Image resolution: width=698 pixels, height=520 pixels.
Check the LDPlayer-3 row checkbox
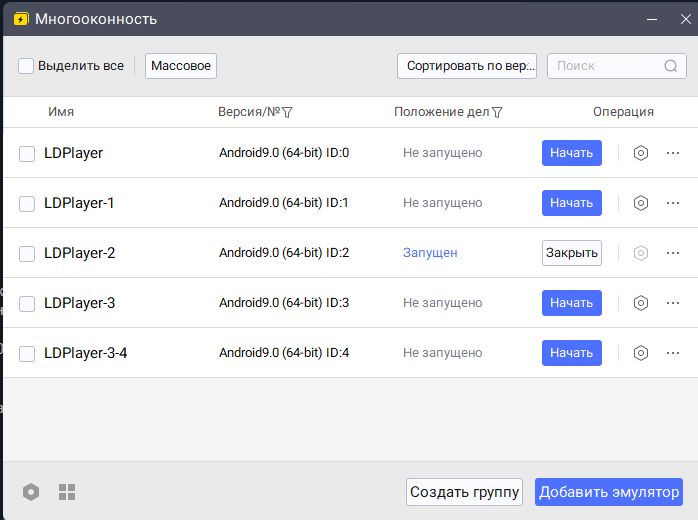27,304
